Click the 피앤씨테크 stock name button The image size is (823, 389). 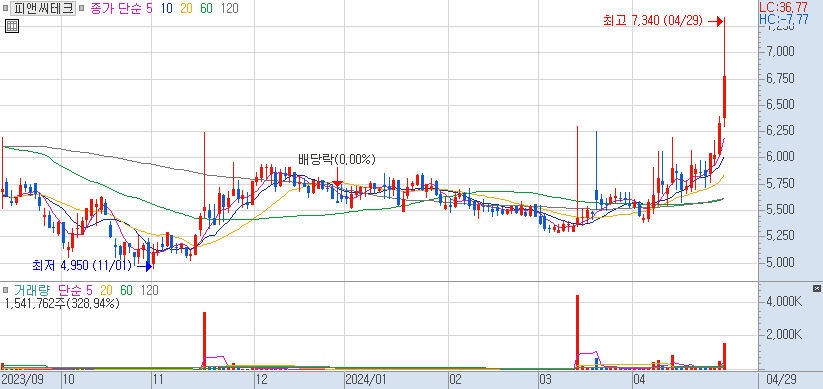43,8
